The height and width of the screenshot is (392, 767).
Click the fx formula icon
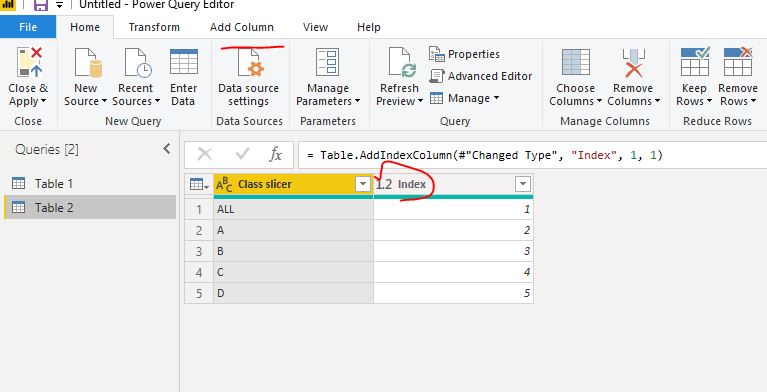275,155
